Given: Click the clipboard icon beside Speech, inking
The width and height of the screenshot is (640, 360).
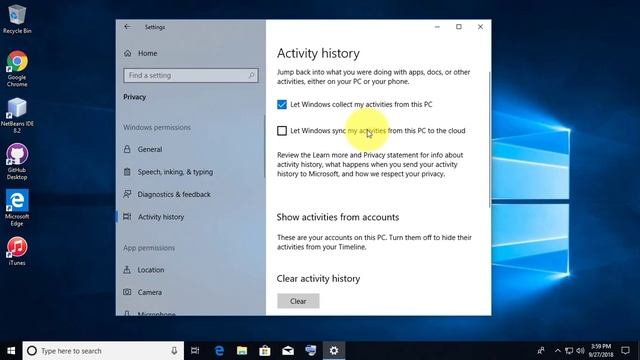Looking at the screenshot, I should 127,172.
